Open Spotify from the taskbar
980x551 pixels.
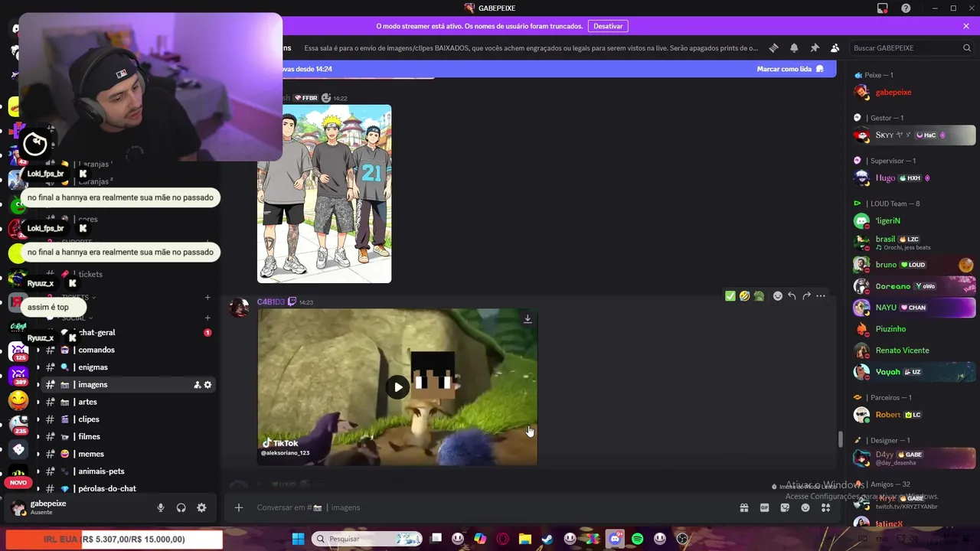[x=637, y=539]
